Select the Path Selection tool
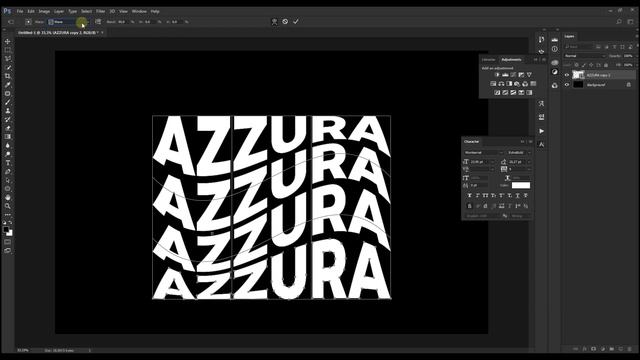The width and height of the screenshot is (640, 360). click(7, 180)
